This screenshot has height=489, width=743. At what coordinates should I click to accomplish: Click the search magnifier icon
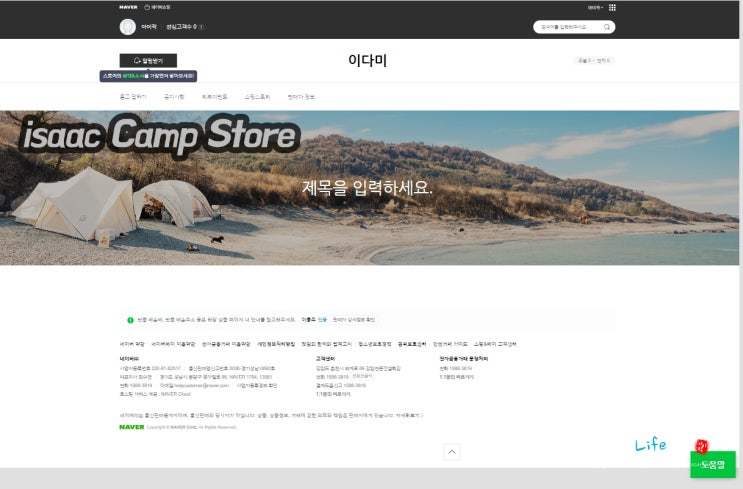[607, 27]
